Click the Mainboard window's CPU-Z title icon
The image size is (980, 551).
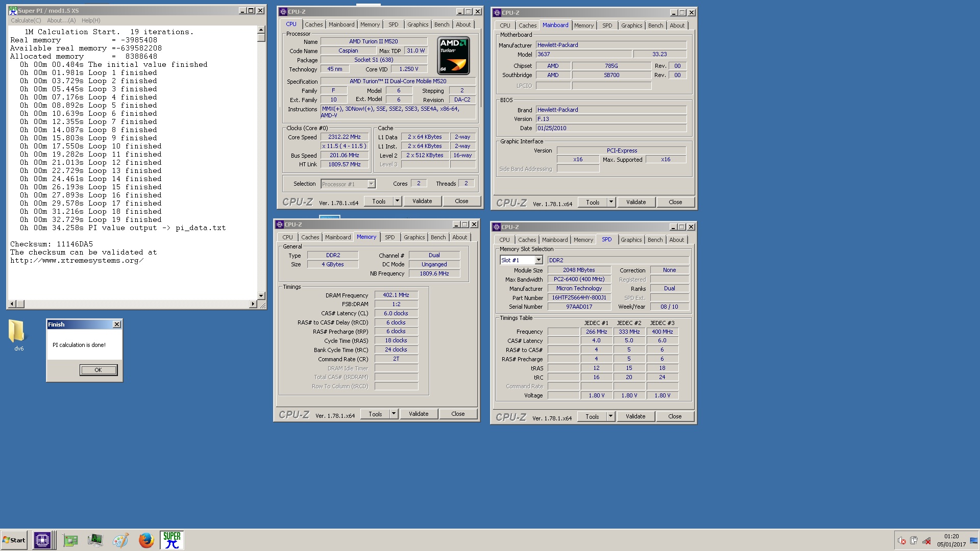tap(497, 13)
